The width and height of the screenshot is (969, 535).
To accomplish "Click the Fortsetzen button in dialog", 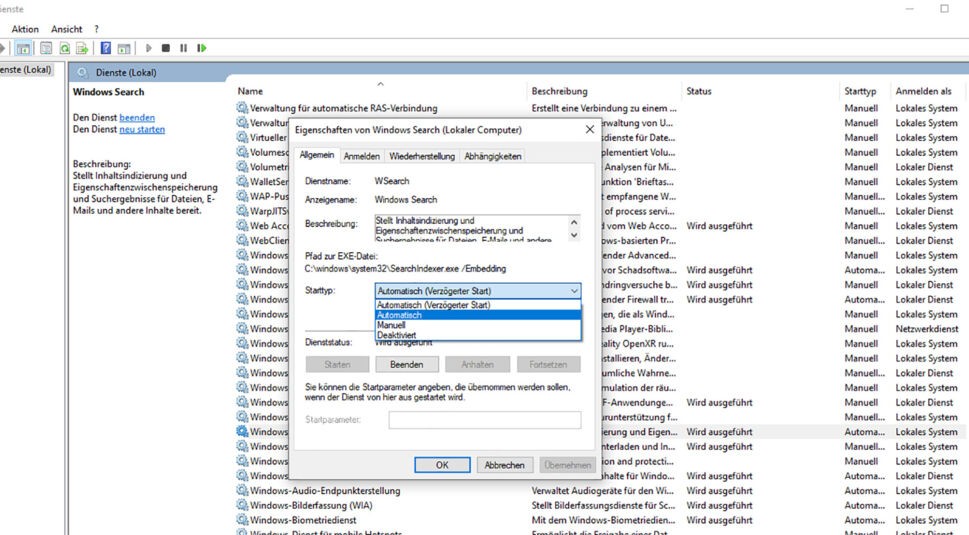I will pyautogui.click(x=548, y=364).
